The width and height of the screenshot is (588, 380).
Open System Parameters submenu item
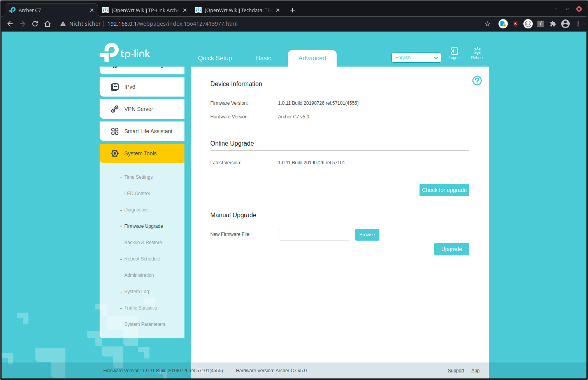(x=145, y=324)
